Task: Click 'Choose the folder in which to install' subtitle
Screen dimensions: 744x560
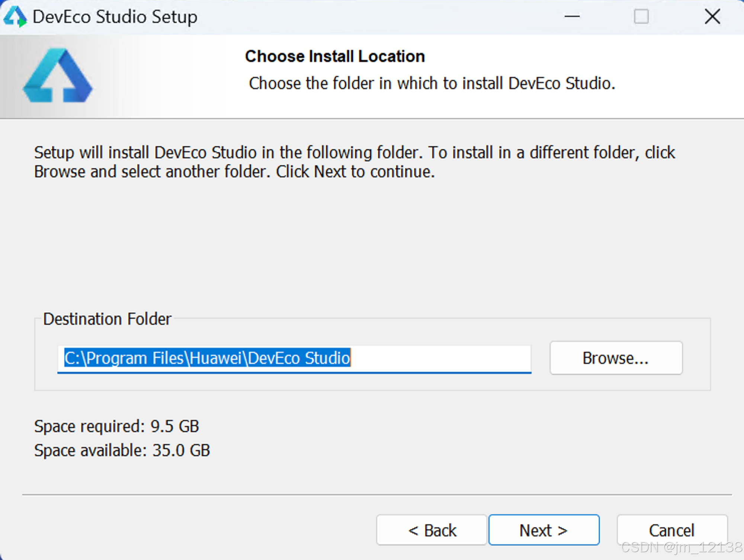Action: [x=432, y=83]
